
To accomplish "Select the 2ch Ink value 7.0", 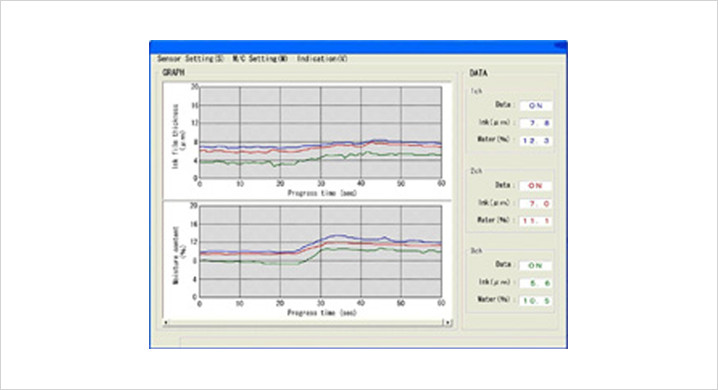I will pos(536,203).
